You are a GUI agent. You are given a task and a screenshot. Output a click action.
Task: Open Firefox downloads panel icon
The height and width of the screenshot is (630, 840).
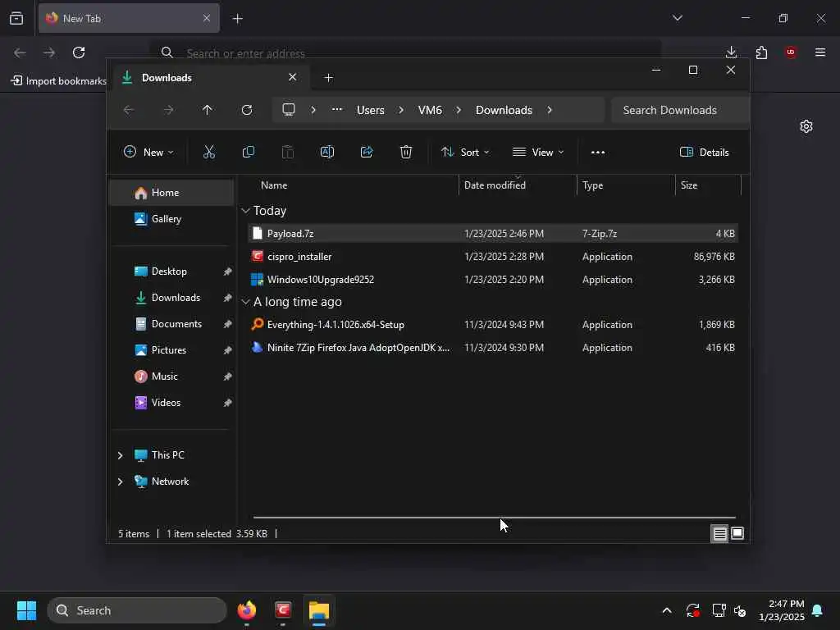coord(731,52)
